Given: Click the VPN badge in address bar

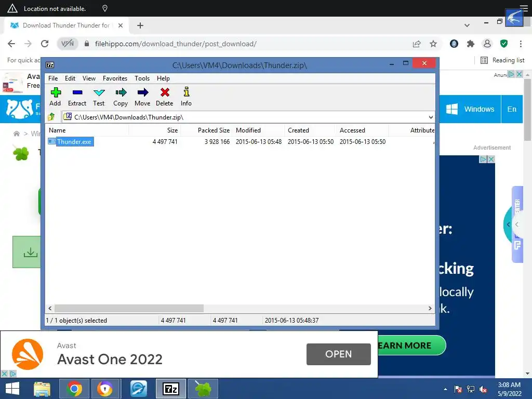Looking at the screenshot, I should click(68, 44).
